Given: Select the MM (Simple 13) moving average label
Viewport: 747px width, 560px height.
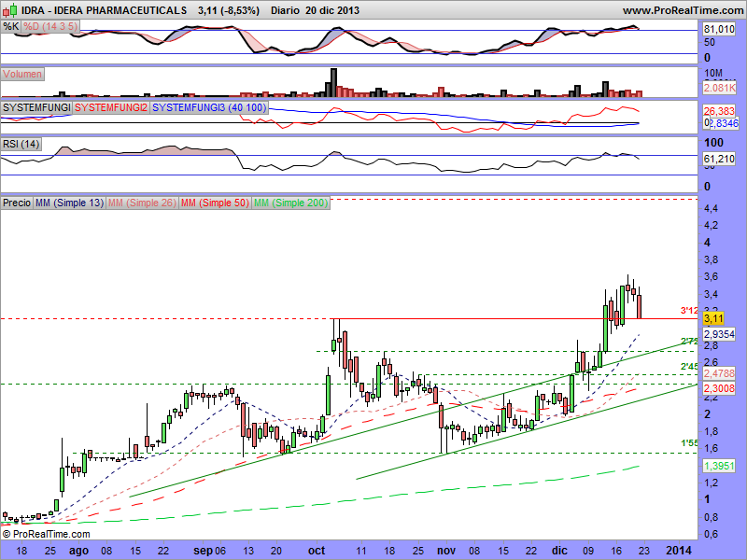Looking at the screenshot, I should pos(69,203).
